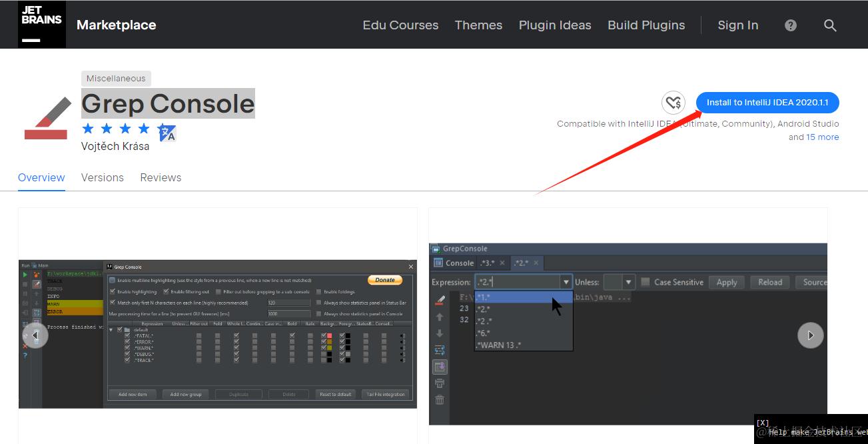The height and width of the screenshot is (444, 868).
Task: Open the '15 more' compatibility link
Action: [823, 137]
